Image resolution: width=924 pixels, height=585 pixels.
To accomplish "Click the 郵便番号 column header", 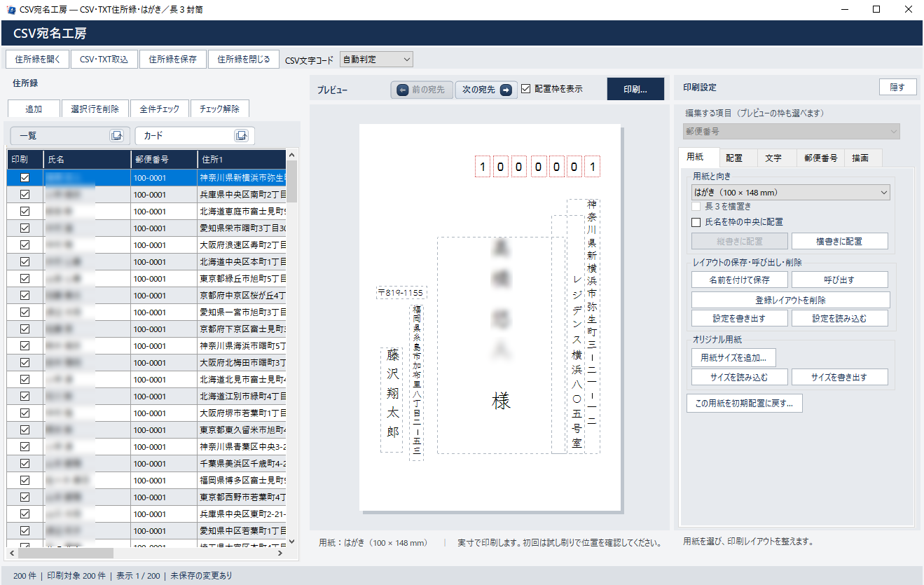I will pyautogui.click(x=164, y=159).
